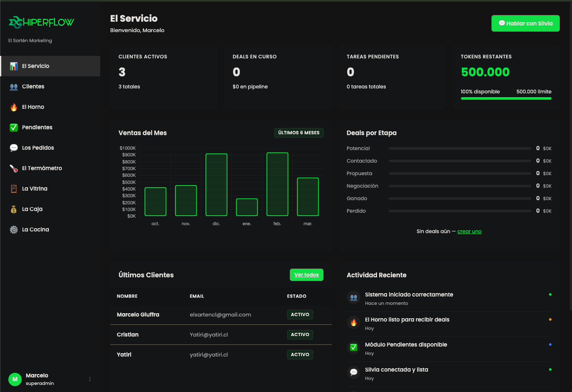Image resolution: width=572 pixels, height=392 pixels.
Task: Click the NOMBRE column header
Action: coord(127,297)
